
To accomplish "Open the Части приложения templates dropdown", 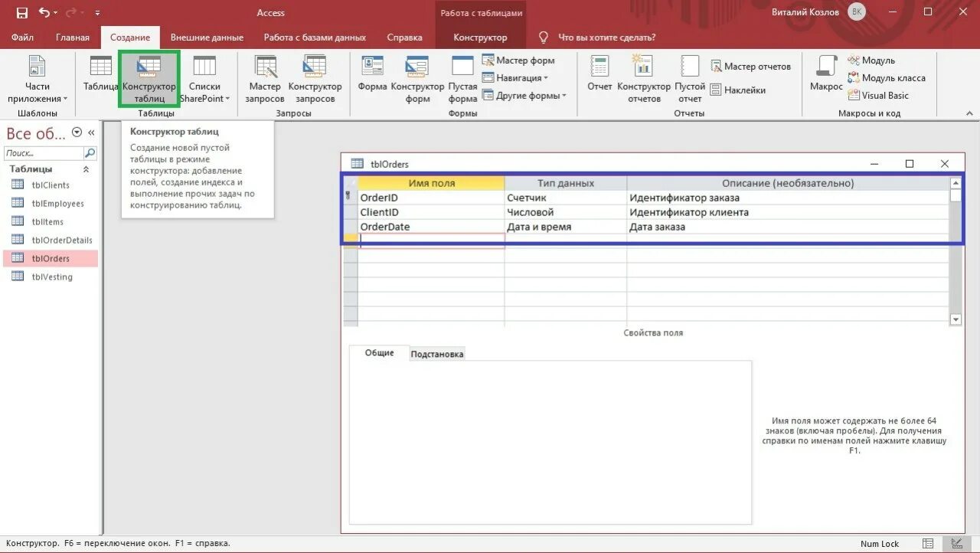I will pyautogui.click(x=38, y=80).
